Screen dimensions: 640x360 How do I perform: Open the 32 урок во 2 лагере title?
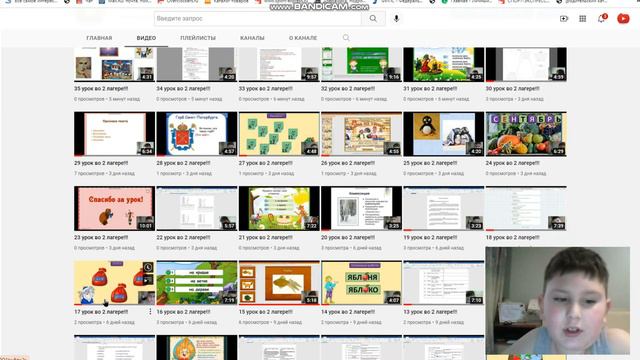(x=348, y=89)
